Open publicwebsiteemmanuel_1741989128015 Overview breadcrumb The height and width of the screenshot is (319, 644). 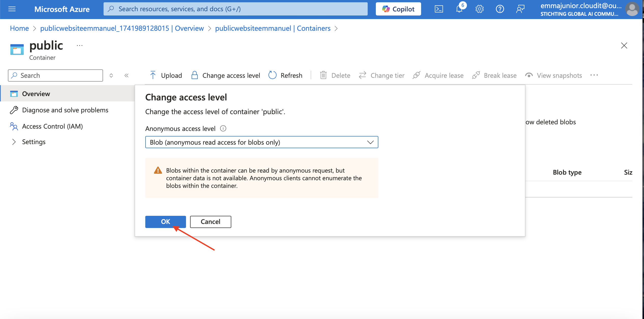pyautogui.click(x=122, y=28)
